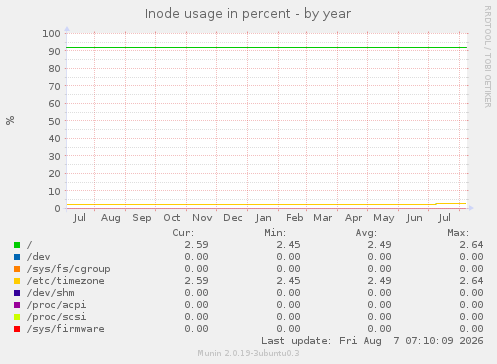
Task: Click the 60 label on the y-axis
Action: (x=54, y=104)
